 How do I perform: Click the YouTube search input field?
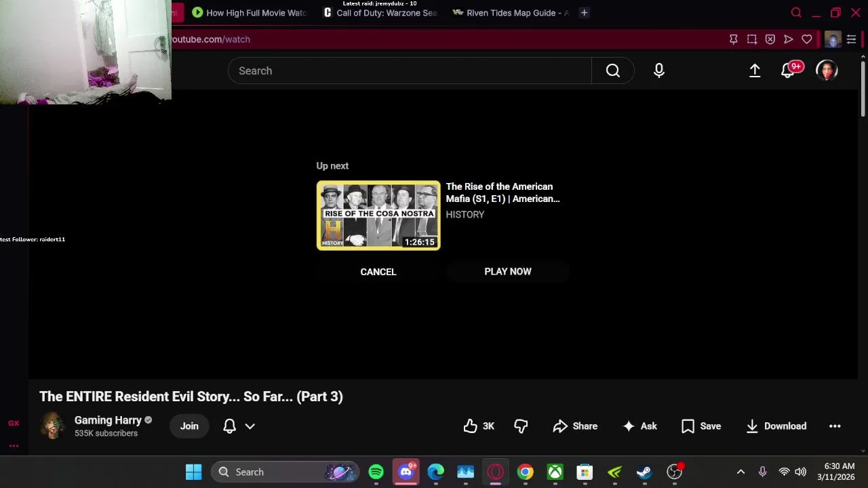410,70
